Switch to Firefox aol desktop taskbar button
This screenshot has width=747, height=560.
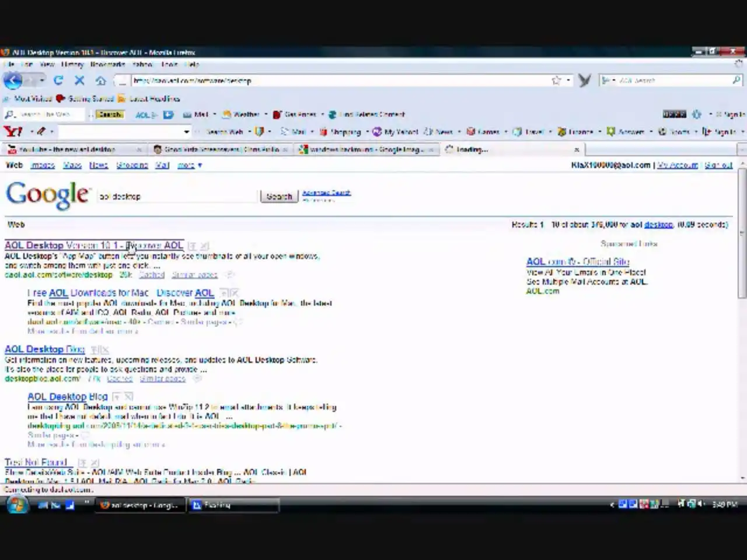(140, 505)
